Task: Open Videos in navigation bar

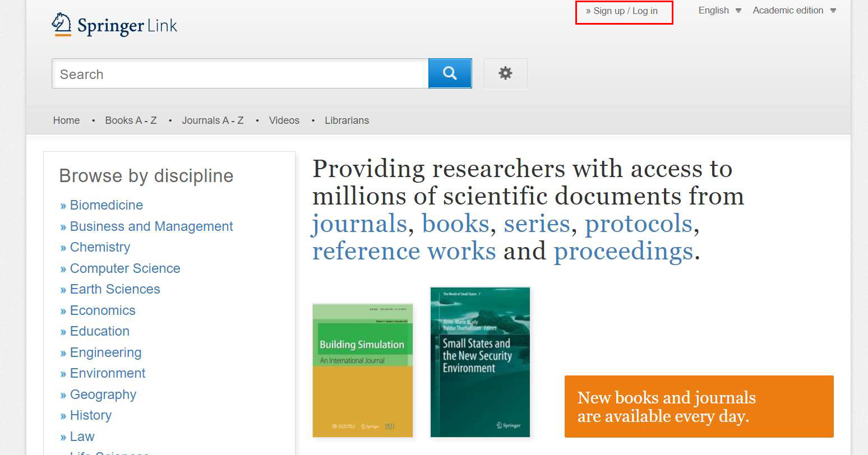Action: (284, 120)
